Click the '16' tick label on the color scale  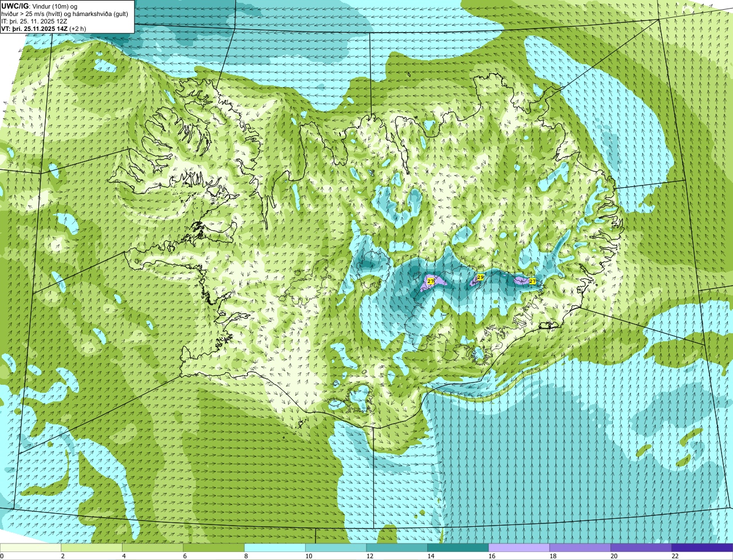[x=492, y=556]
